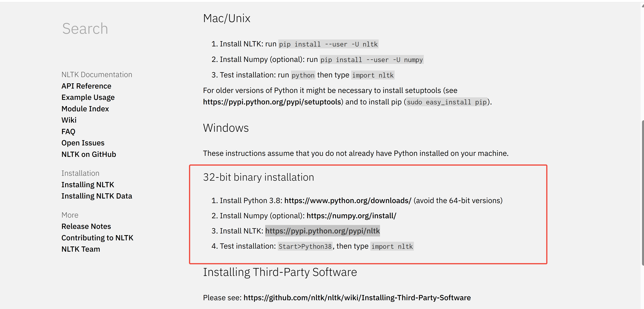Open the API Reference link

86,86
